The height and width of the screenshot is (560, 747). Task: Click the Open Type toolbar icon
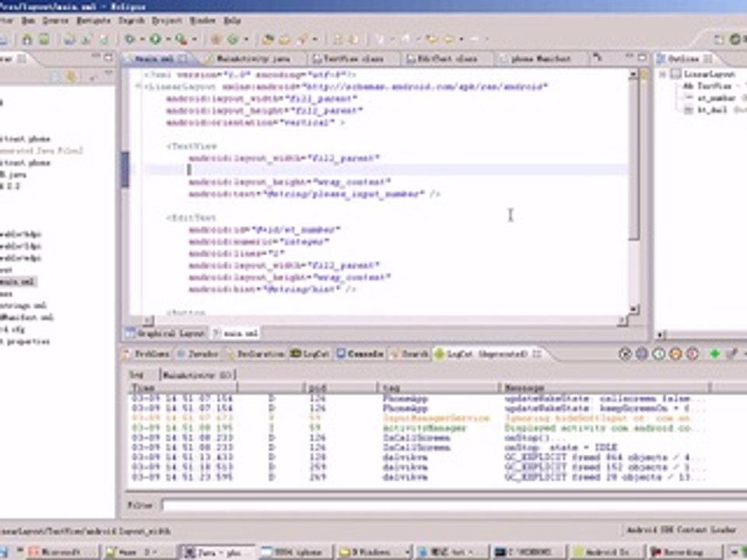click(x=268, y=40)
